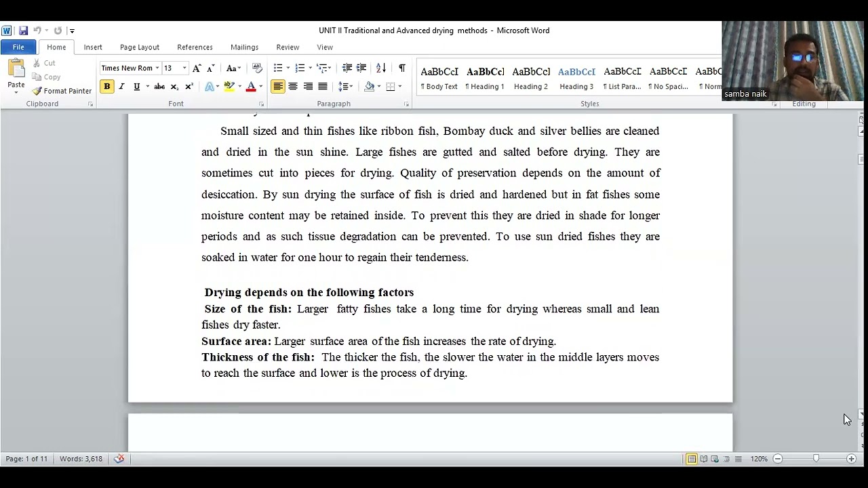The height and width of the screenshot is (488, 868).
Task: Click Clear Formatting icon
Action: (x=257, y=68)
